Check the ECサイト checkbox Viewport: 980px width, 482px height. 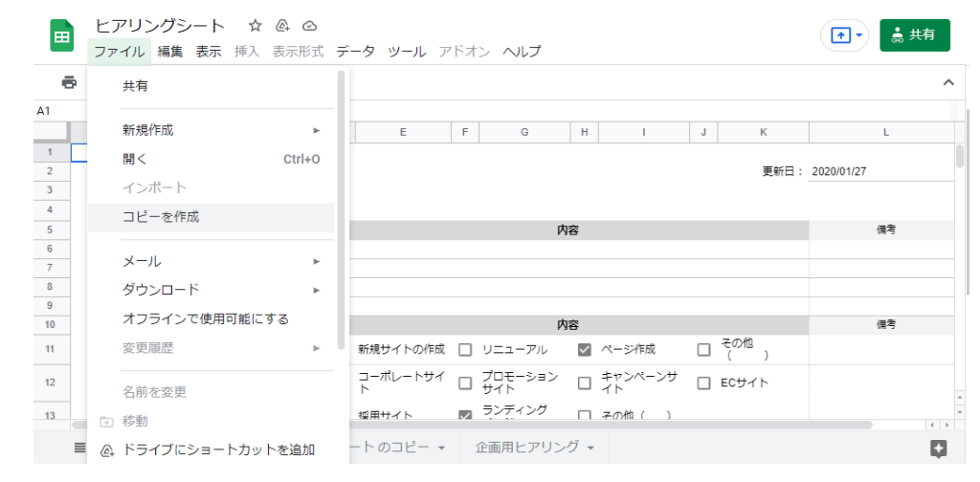703,383
